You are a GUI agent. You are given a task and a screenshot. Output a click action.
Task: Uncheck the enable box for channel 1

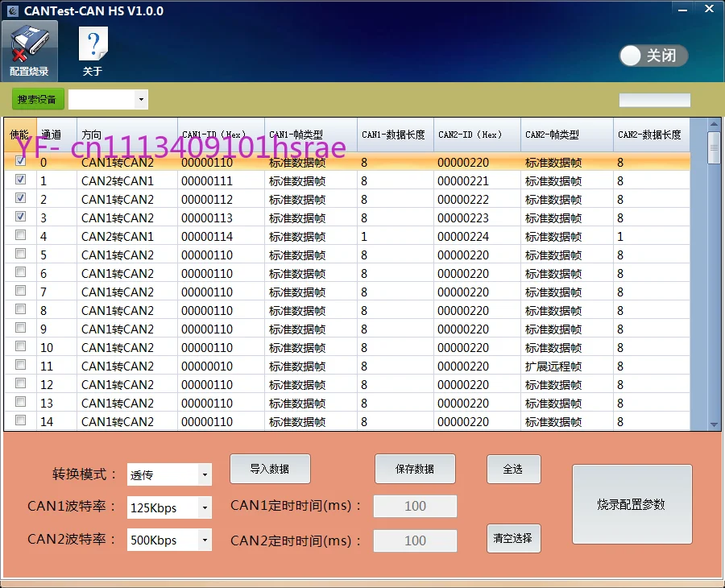pos(20,180)
